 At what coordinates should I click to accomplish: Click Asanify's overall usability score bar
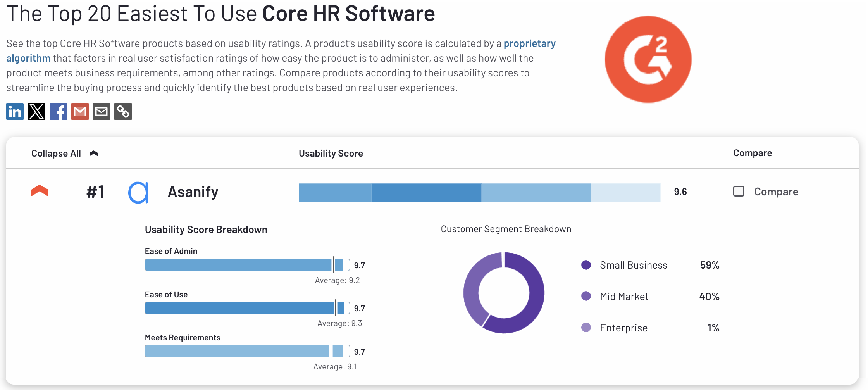pos(479,192)
